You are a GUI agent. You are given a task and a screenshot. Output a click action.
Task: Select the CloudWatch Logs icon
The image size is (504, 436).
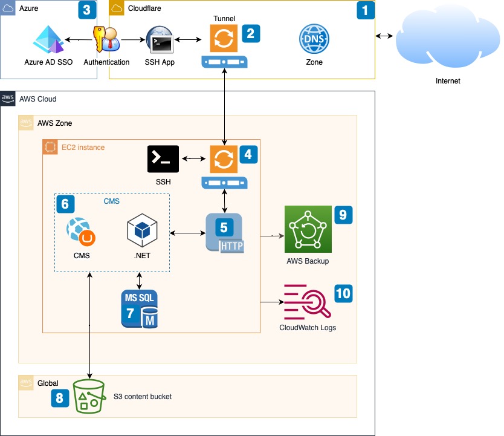click(308, 302)
